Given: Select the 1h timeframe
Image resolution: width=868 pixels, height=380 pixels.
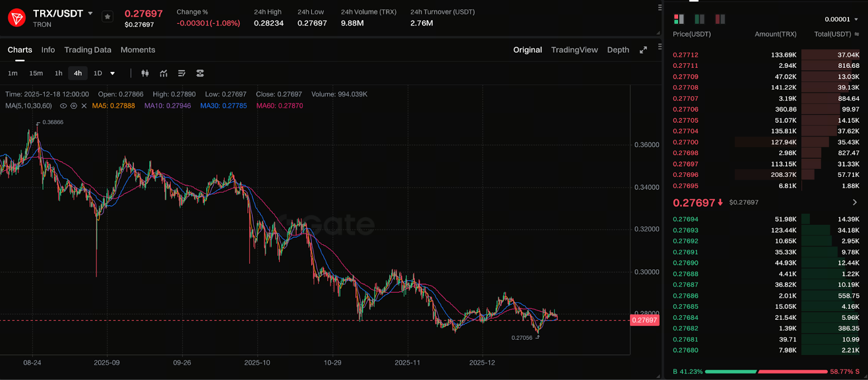Looking at the screenshot, I should click(59, 73).
